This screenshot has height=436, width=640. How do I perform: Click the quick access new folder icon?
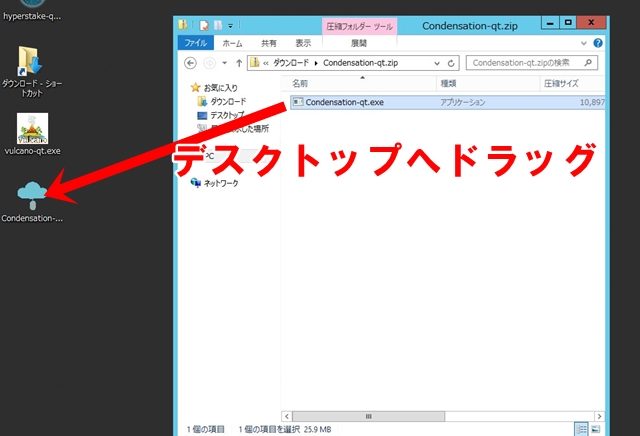218,26
